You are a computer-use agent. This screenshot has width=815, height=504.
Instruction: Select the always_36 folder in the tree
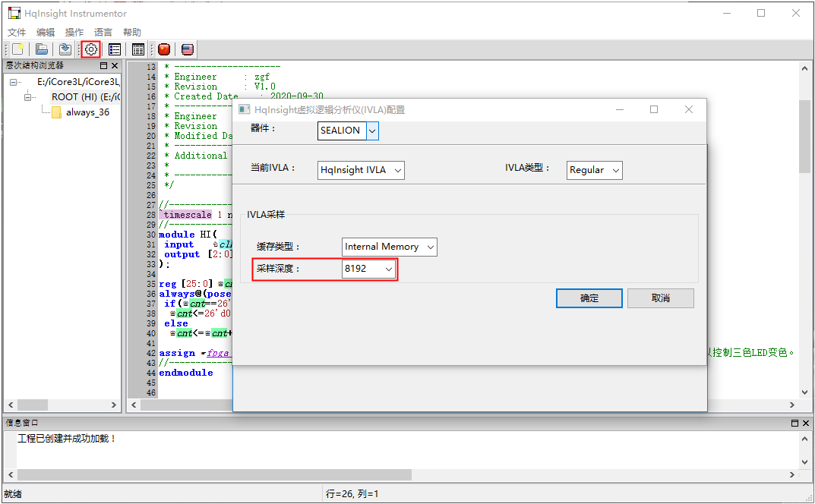pyautogui.click(x=87, y=112)
